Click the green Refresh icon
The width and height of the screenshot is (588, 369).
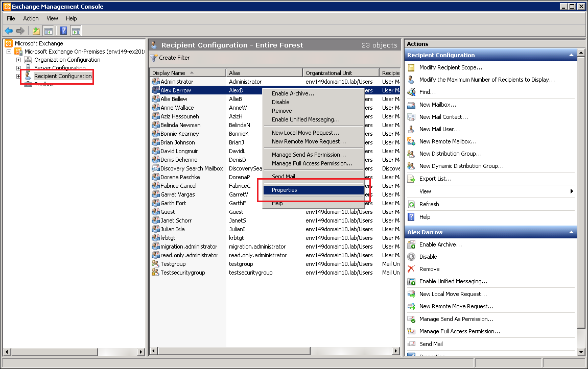[x=411, y=204]
